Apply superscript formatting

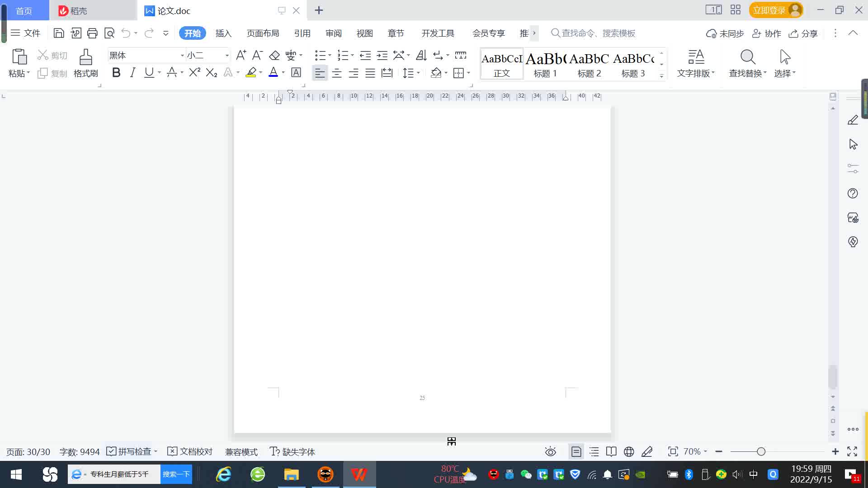pyautogui.click(x=194, y=72)
